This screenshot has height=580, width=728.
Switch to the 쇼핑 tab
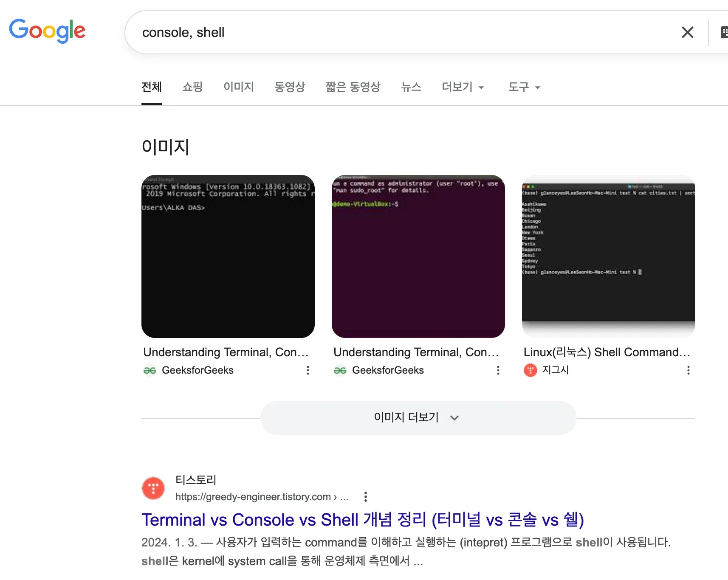click(192, 87)
